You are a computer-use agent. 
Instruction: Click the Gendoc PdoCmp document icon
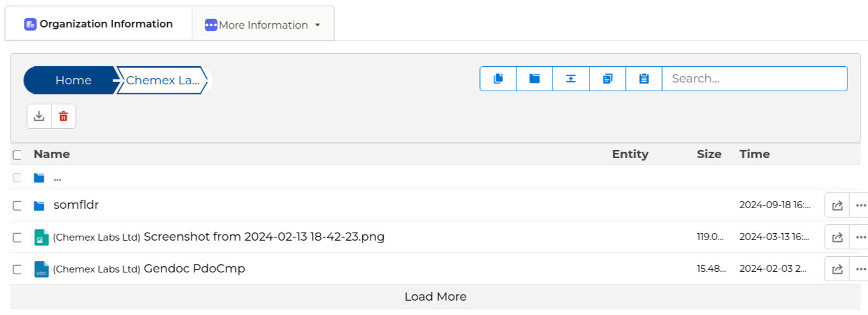(41, 269)
